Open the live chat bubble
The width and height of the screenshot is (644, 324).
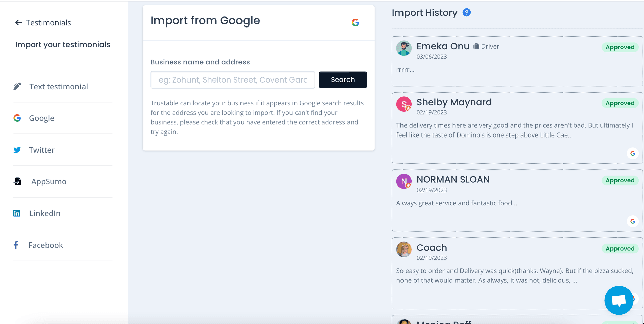click(619, 300)
